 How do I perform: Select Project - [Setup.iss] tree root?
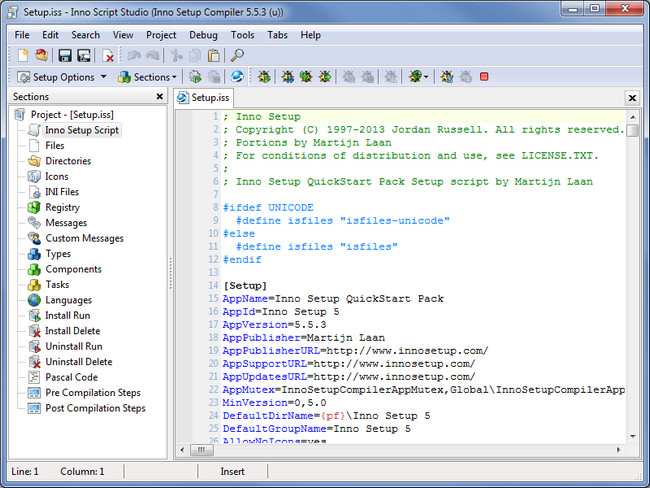pyautogui.click(x=72, y=114)
